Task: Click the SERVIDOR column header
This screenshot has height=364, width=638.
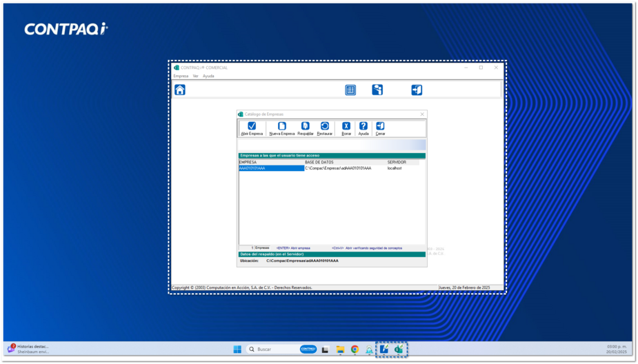Action: click(x=397, y=163)
